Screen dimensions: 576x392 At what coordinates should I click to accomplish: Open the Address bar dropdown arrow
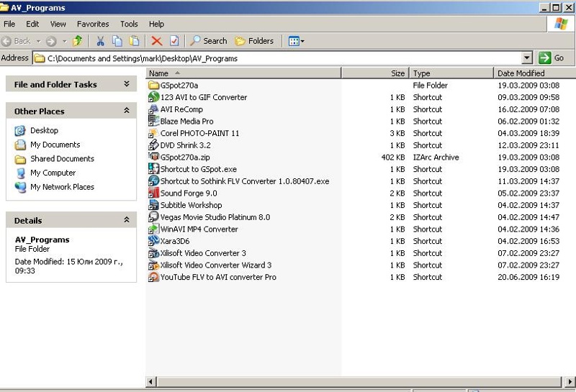pyautogui.click(x=527, y=58)
